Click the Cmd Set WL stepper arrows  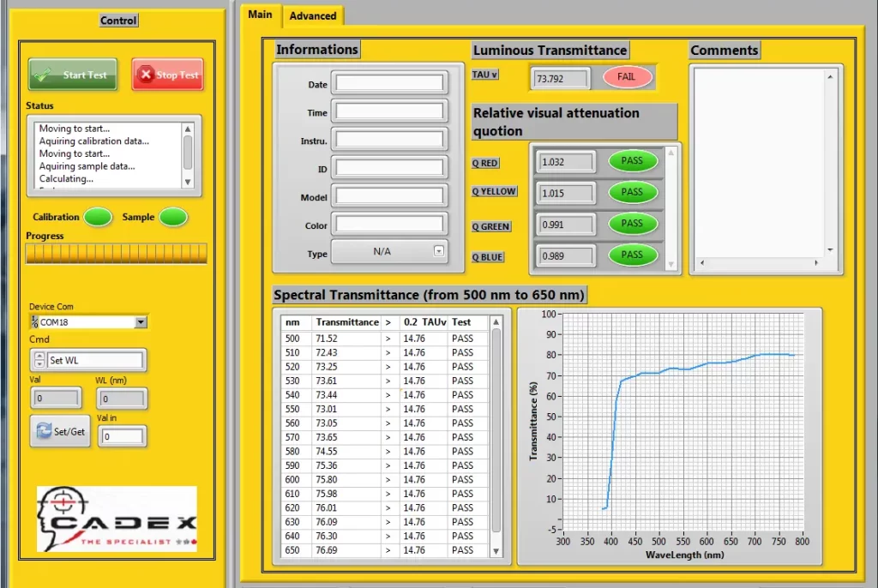click(39, 360)
